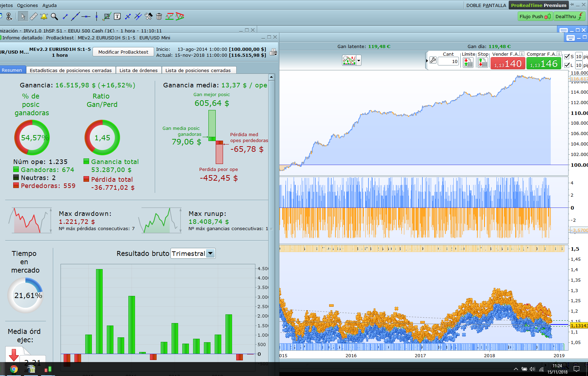Select the text annotation tool
Viewport: 588px width, 376px height.
117,16
